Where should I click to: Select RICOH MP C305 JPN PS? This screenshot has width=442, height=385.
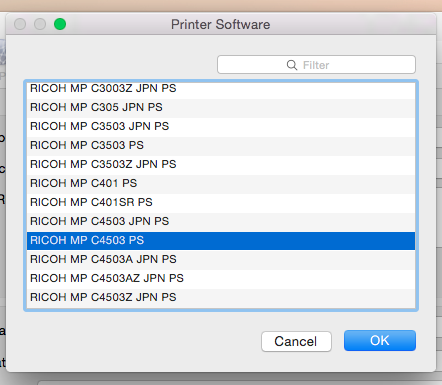point(221,108)
